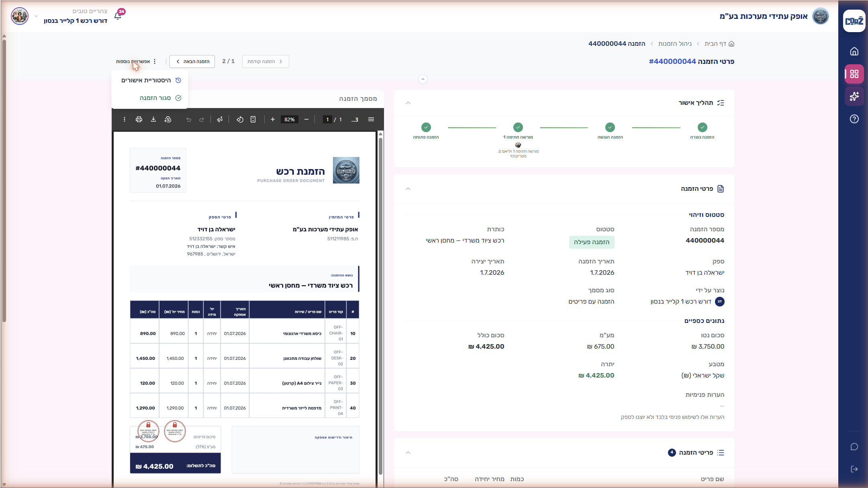Click the order items list icon

pyautogui.click(x=721, y=453)
